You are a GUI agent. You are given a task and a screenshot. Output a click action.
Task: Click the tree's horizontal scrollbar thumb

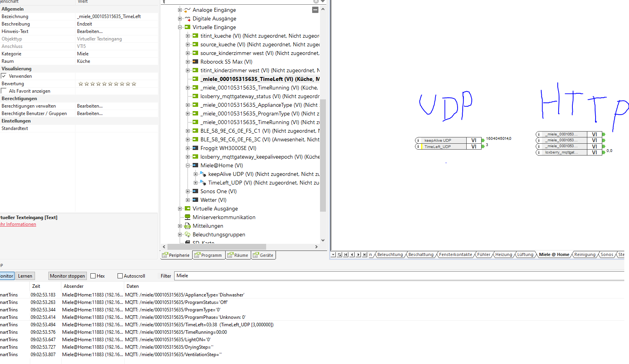(216, 247)
